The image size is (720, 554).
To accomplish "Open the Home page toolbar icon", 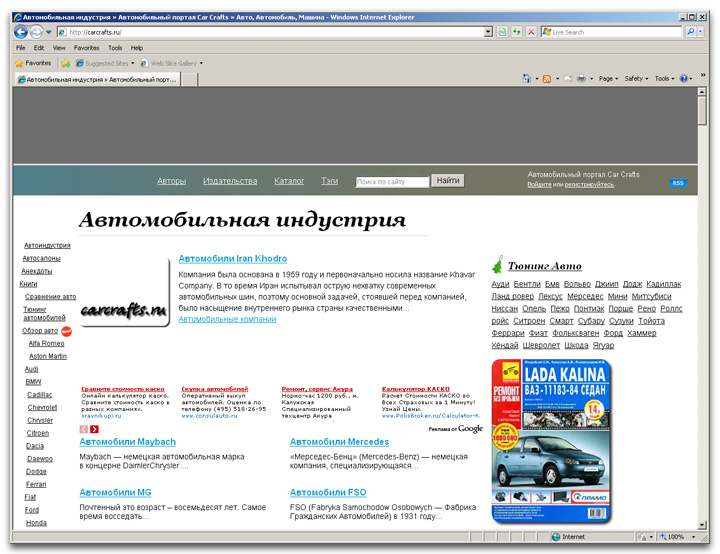I will (527, 78).
